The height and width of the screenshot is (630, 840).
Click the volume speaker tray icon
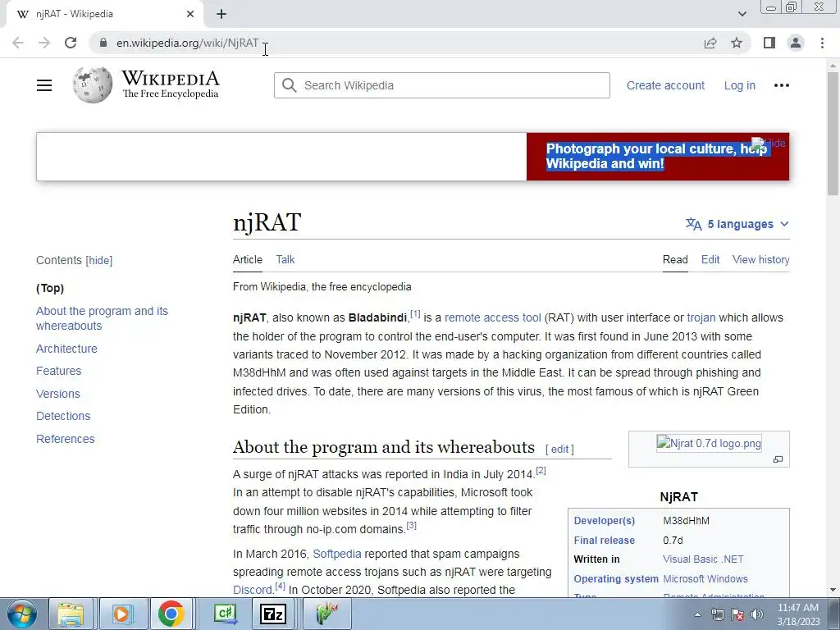tap(757, 614)
